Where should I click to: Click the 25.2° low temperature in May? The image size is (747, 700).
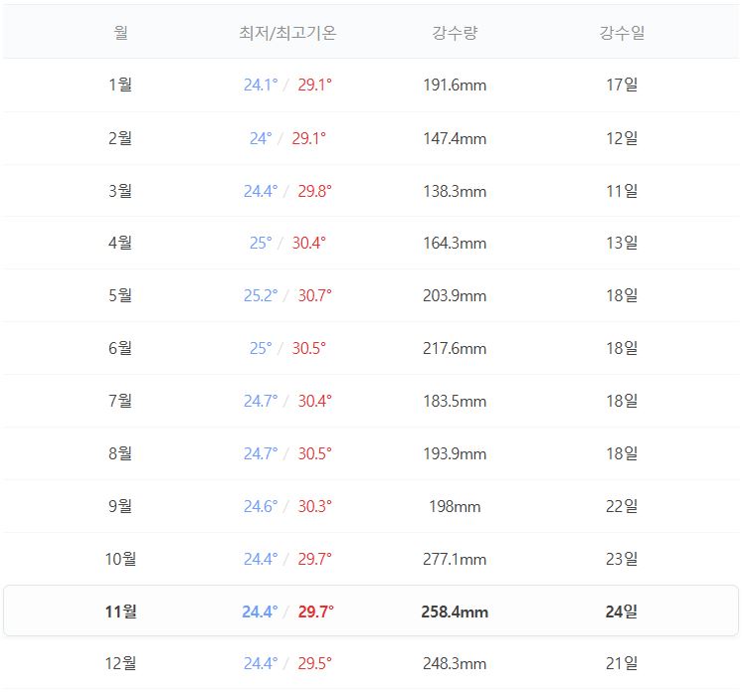261,295
